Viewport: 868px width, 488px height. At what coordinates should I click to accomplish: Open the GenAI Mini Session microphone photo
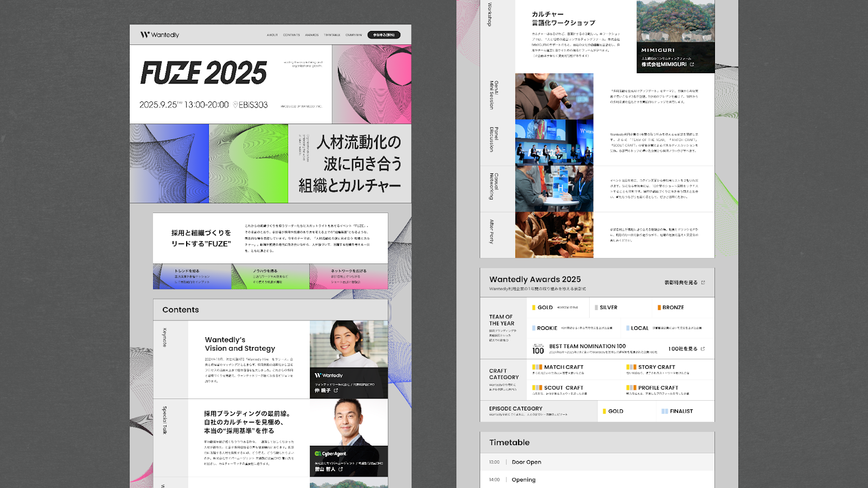point(554,97)
